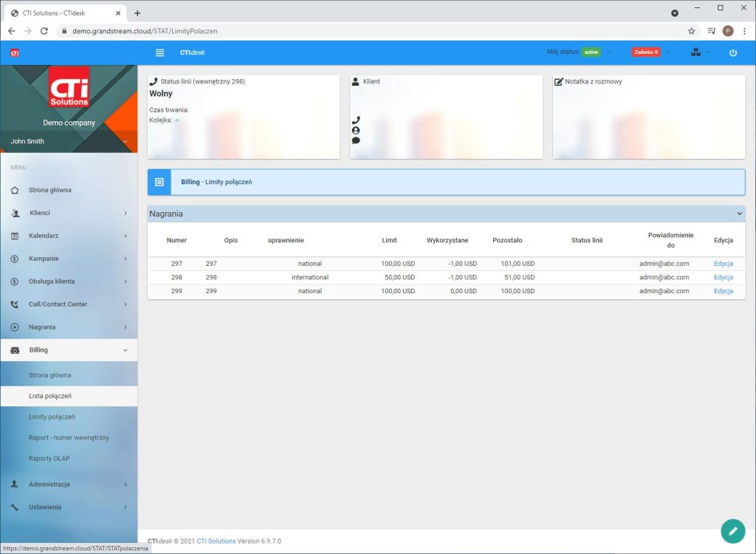
Task: Click the phone icon in Klient panel
Action: point(356,120)
